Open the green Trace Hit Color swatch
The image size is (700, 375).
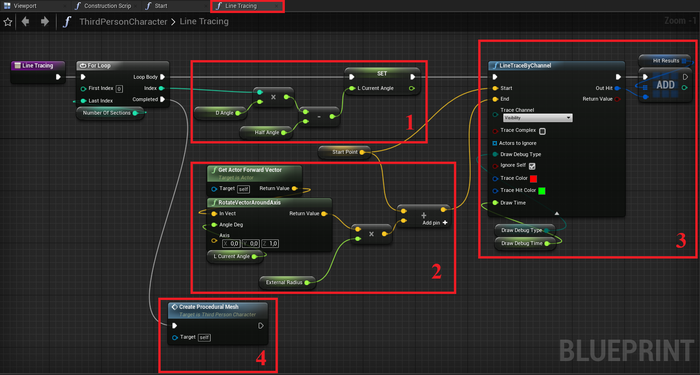tap(542, 191)
